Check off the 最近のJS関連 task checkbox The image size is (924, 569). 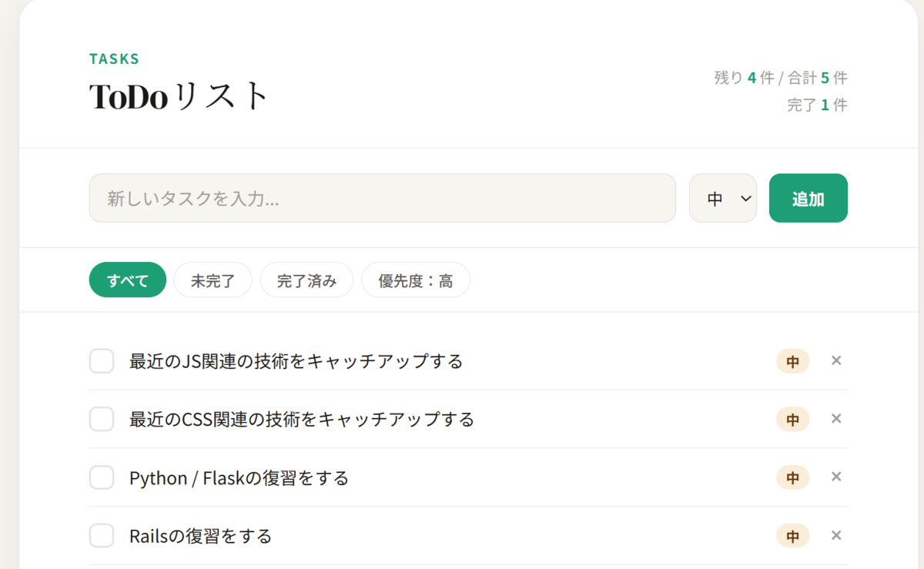click(102, 360)
